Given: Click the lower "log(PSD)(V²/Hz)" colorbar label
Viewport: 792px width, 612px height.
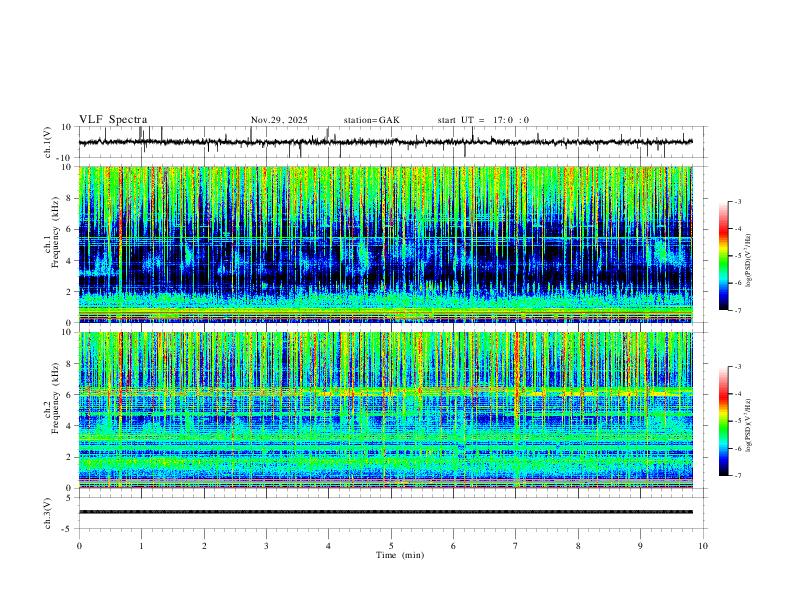Looking at the screenshot, I should click(x=748, y=425).
